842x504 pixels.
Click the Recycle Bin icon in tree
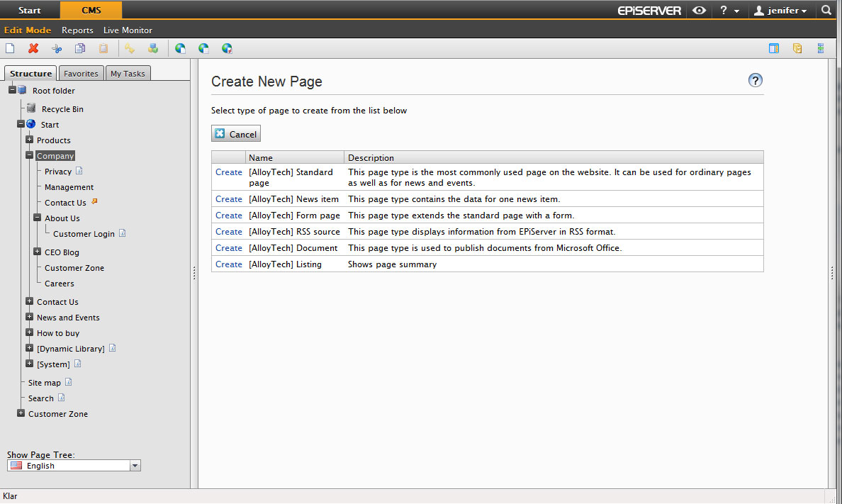click(x=31, y=108)
